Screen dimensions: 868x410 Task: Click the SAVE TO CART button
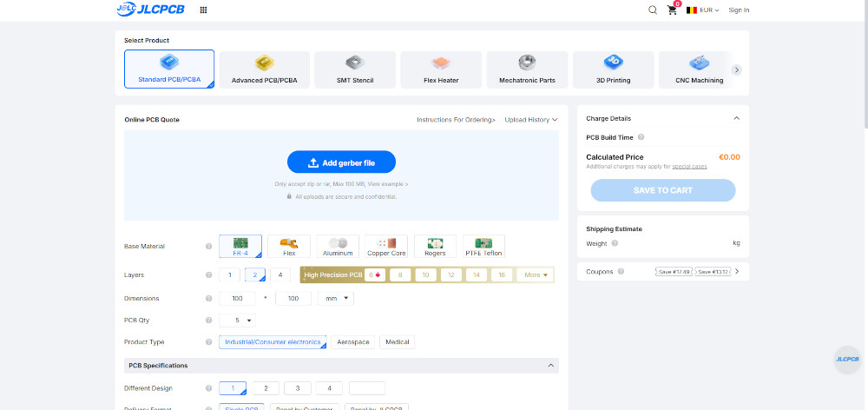[x=663, y=190]
